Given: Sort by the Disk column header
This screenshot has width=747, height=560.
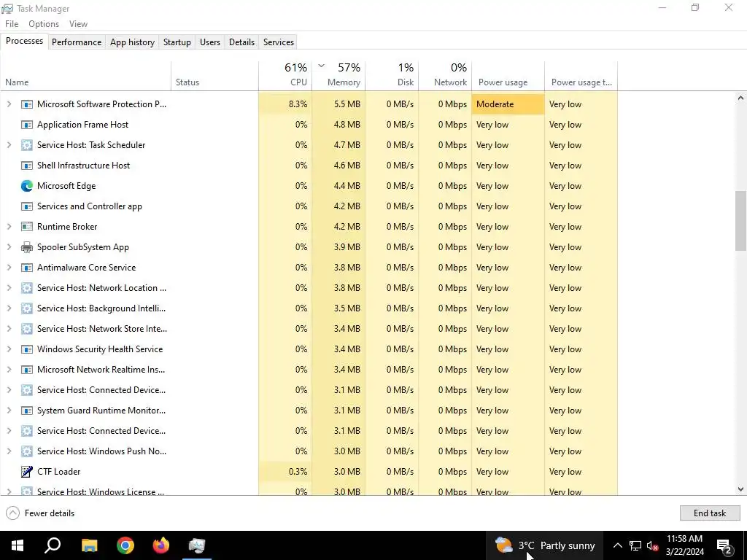Looking at the screenshot, I should pos(392,75).
